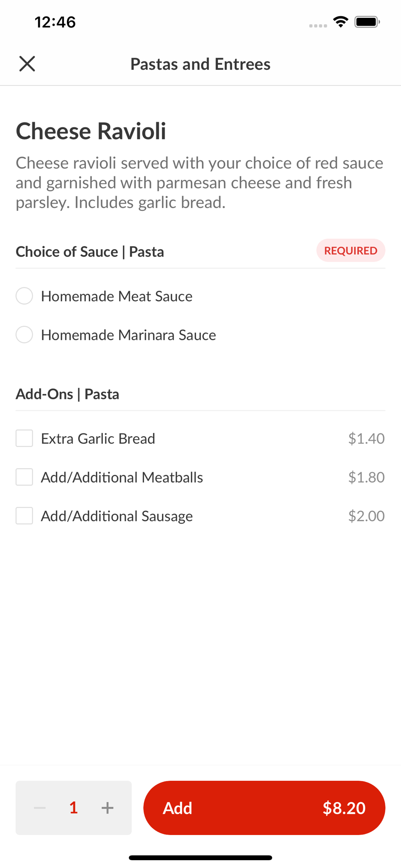Enable Add/Additional Sausage add-on
Screen dimensions: 401x868
(x=24, y=516)
